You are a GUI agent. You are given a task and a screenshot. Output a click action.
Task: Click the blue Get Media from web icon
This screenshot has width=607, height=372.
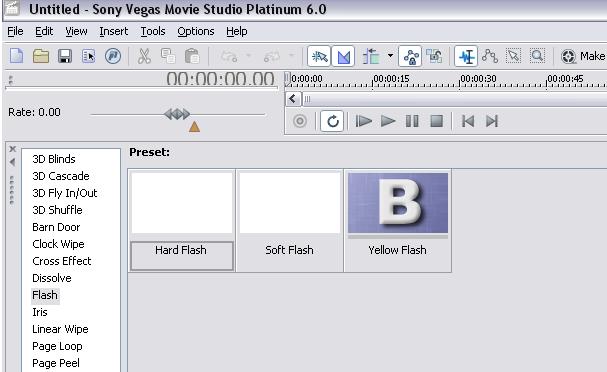pyautogui.click(x=113, y=57)
